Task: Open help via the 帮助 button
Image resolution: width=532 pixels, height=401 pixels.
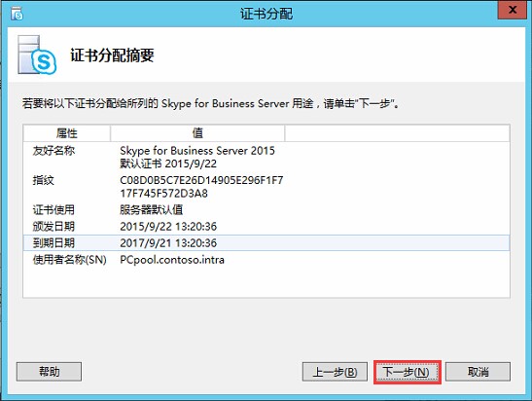Action: [x=49, y=372]
